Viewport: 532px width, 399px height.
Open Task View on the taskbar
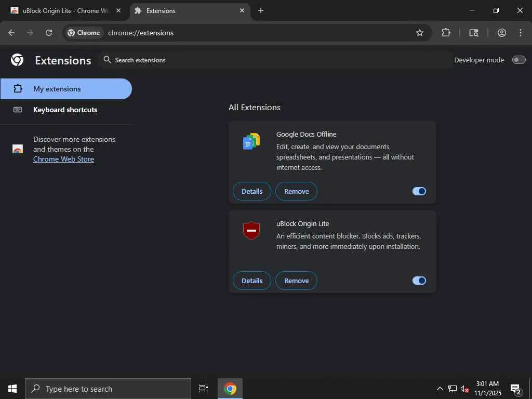(204, 389)
